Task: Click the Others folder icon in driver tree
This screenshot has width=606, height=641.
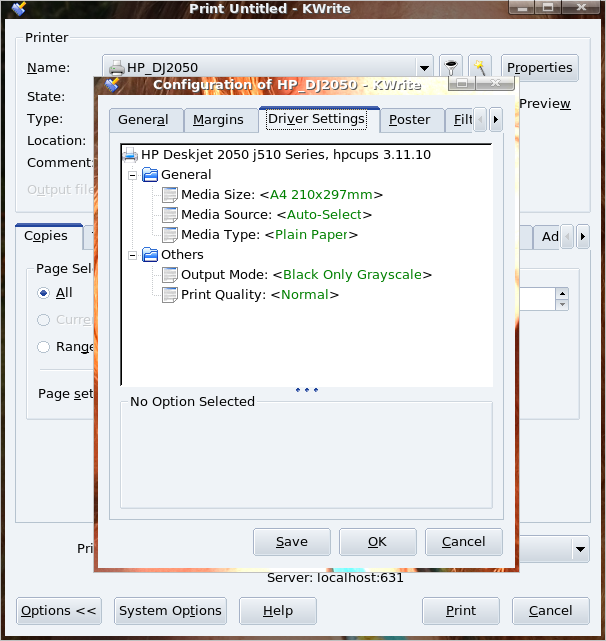Action: coord(150,255)
